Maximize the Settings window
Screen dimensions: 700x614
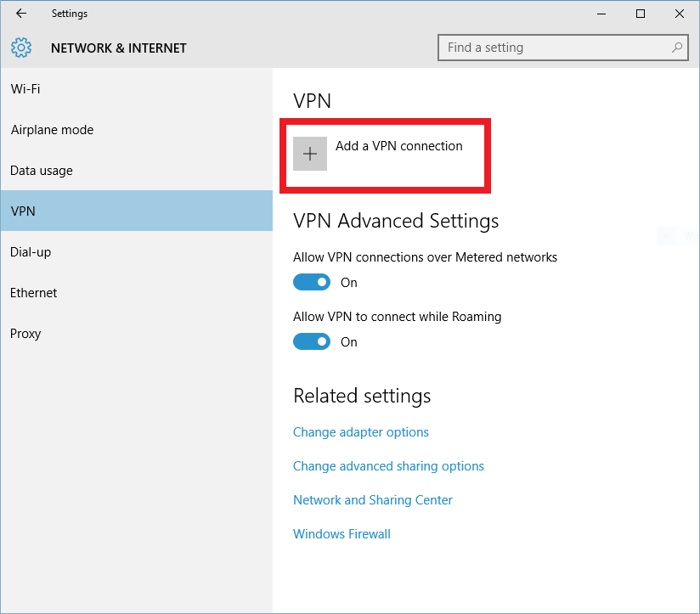point(641,14)
